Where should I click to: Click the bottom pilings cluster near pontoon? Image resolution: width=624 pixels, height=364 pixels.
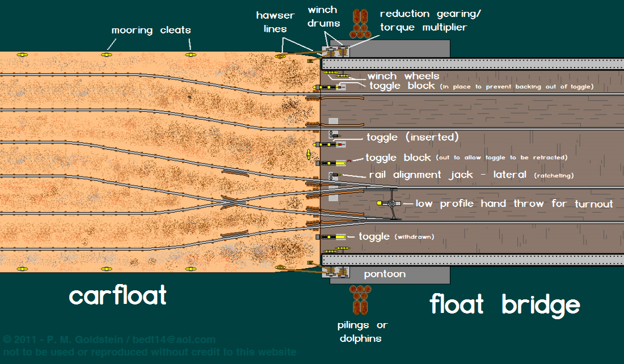tap(360, 299)
